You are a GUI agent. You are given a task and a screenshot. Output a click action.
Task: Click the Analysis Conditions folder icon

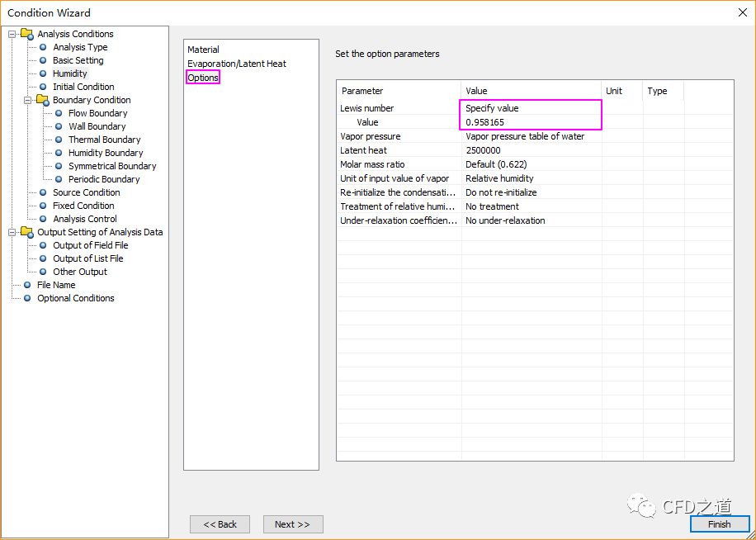click(x=27, y=34)
